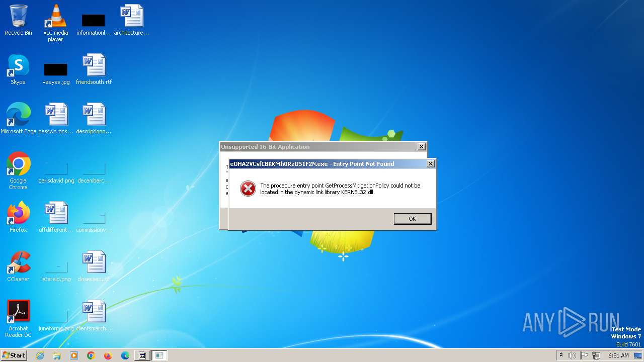Close the Entry Point Not Found dialog
Screen dimensions: 644x362
pyautogui.click(x=431, y=164)
